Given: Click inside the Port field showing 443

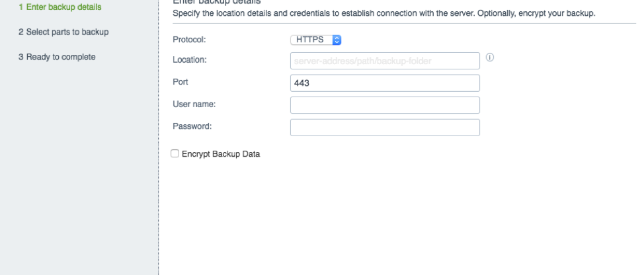Looking at the screenshot, I should coord(385,83).
